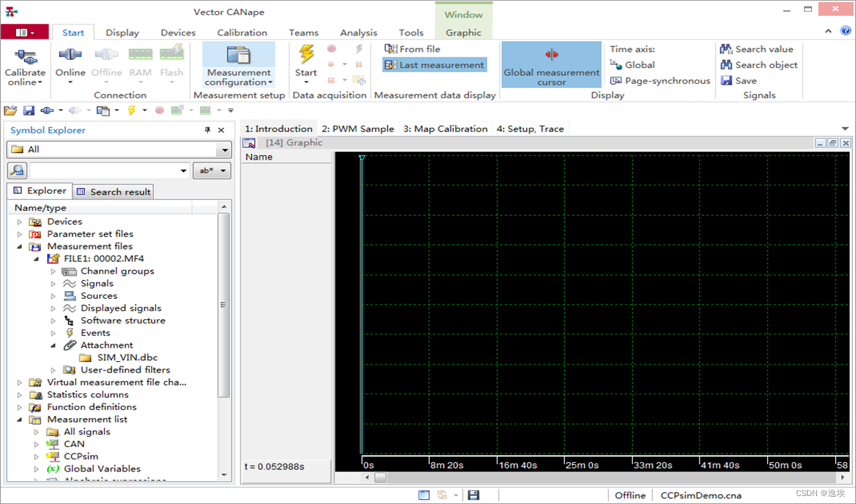This screenshot has height=504, width=856.
Task: Open the Start ribbon tab
Action: tap(73, 32)
